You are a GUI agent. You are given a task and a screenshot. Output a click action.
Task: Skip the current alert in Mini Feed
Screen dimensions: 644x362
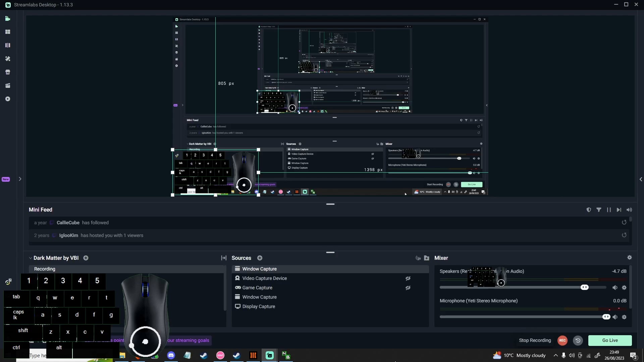(x=619, y=210)
